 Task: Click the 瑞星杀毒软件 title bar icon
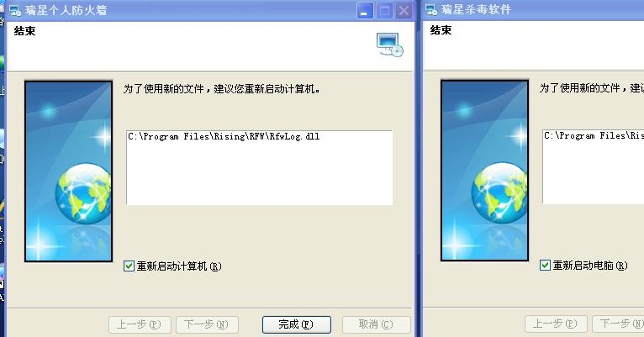(430, 10)
